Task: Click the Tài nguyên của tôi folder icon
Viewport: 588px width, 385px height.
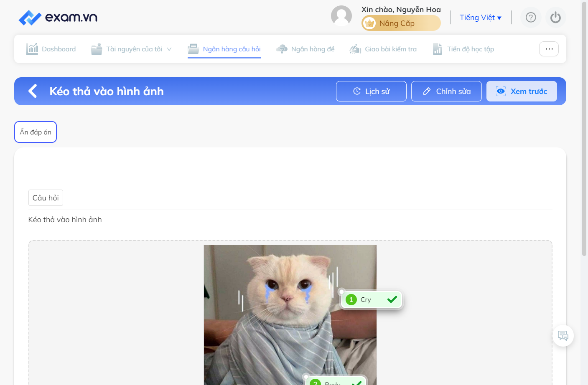Action: pyautogui.click(x=97, y=49)
